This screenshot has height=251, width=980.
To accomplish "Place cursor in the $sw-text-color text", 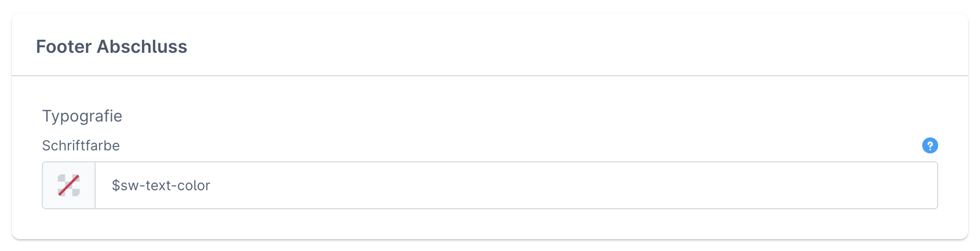I will pyautogui.click(x=161, y=185).
